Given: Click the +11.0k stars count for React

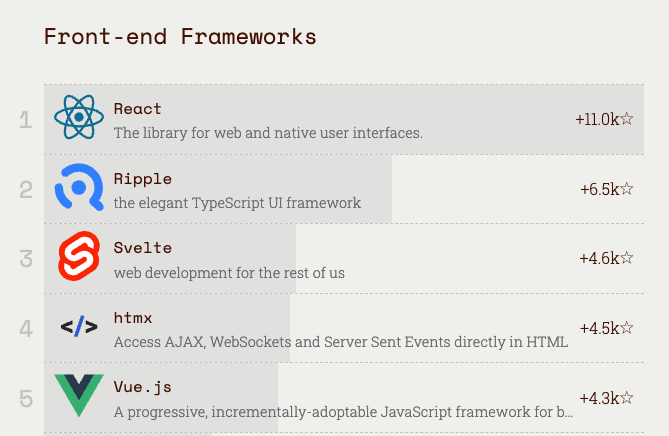Looking at the screenshot, I should tap(604, 119).
